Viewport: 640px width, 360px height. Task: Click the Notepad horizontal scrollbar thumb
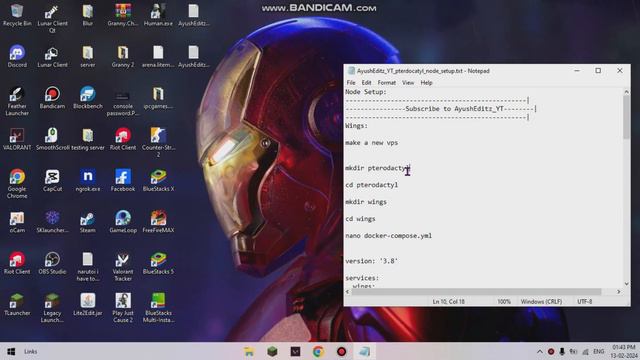[476, 291]
